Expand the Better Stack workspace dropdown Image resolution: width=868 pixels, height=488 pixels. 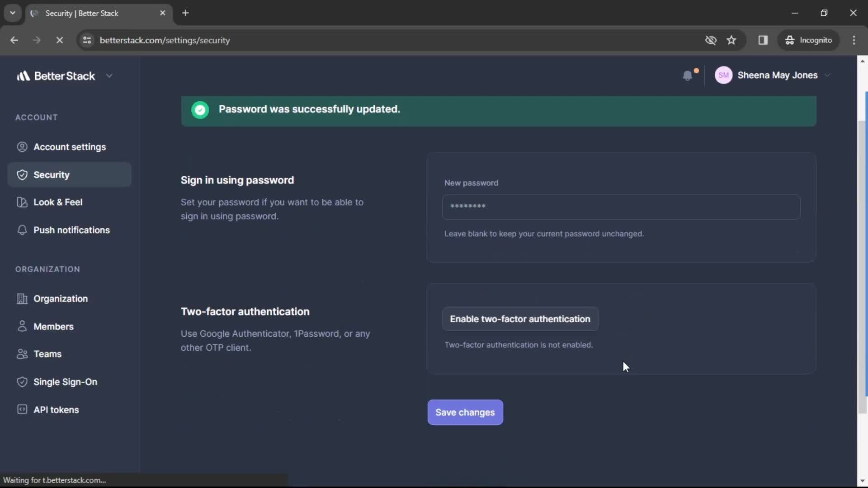(109, 75)
